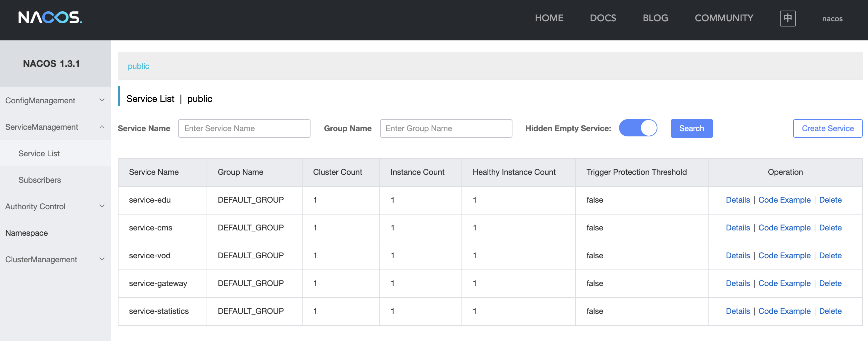868x341 pixels.
Task: Click the Operation column header
Action: click(x=785, y=172)
